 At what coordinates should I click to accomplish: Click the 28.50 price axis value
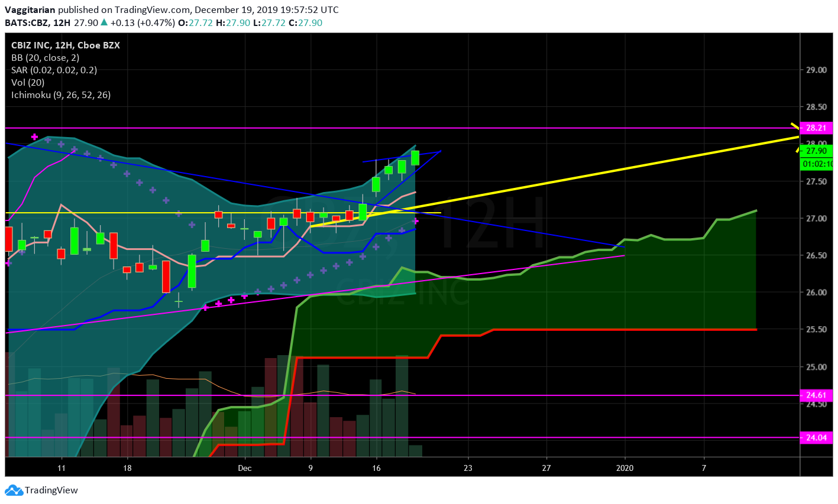[816, 108]
